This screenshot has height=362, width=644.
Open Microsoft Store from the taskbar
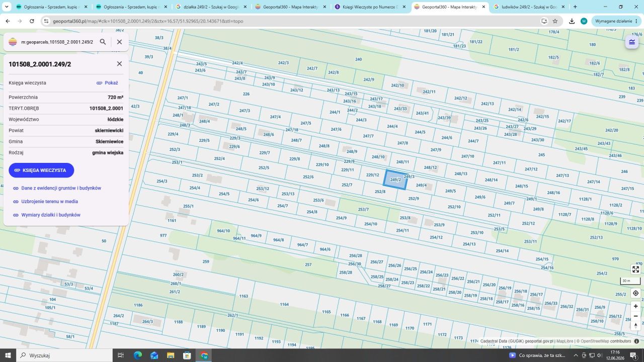[x=187, y=355]
